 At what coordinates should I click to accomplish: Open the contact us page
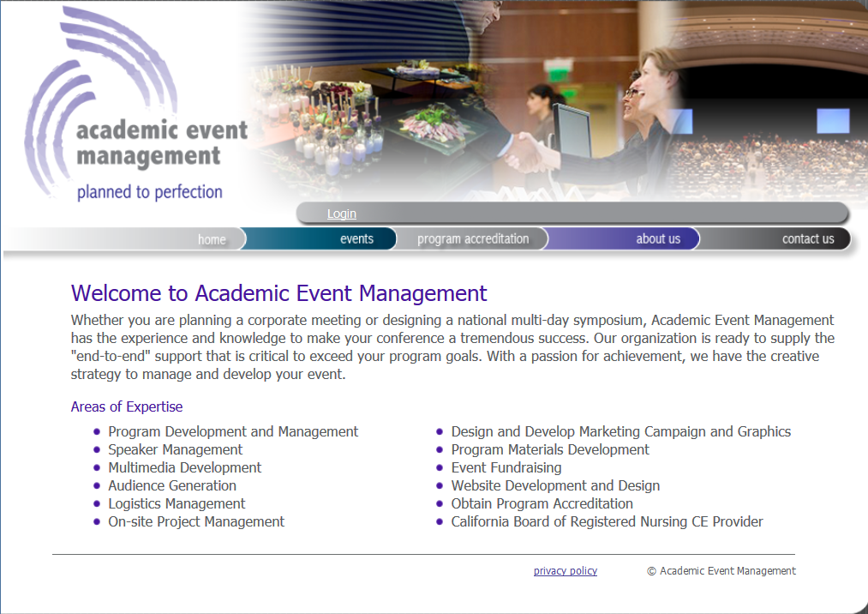807,239
